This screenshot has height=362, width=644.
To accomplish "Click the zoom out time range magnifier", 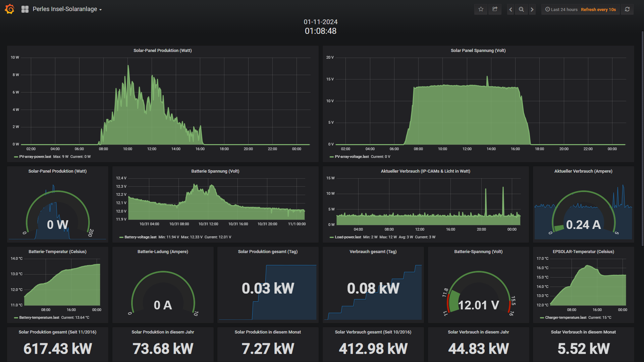I will pyautogui.click(x=521, y=9).
